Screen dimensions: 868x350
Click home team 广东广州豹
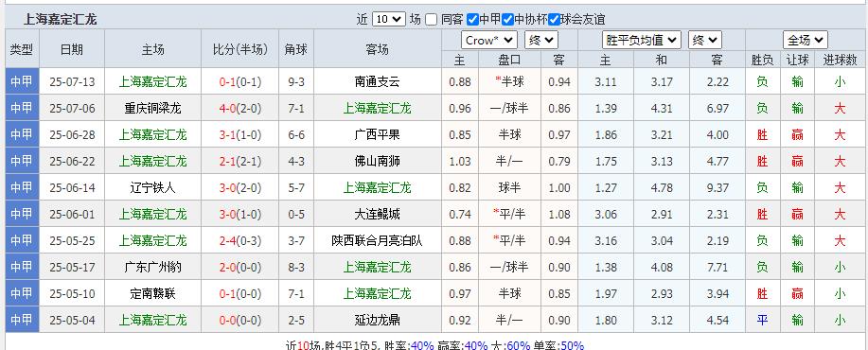[152, 267]
